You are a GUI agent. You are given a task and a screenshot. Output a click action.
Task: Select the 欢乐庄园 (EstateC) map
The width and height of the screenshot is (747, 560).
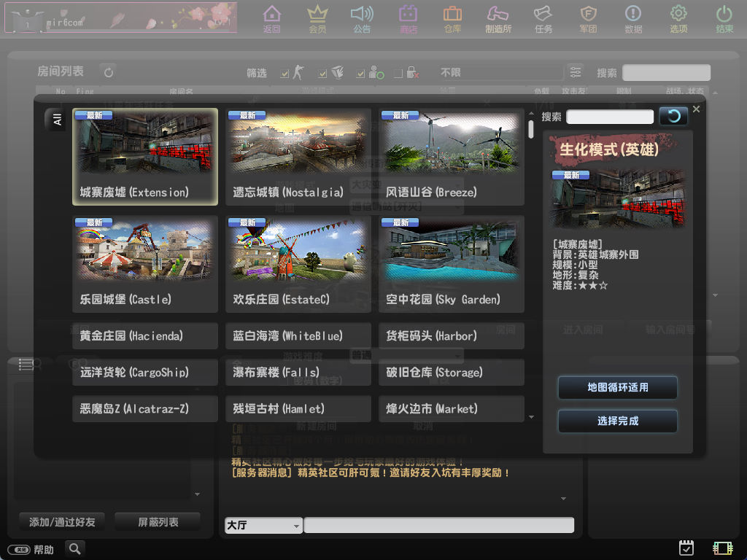pyautogui.click(x=298, y=264)
